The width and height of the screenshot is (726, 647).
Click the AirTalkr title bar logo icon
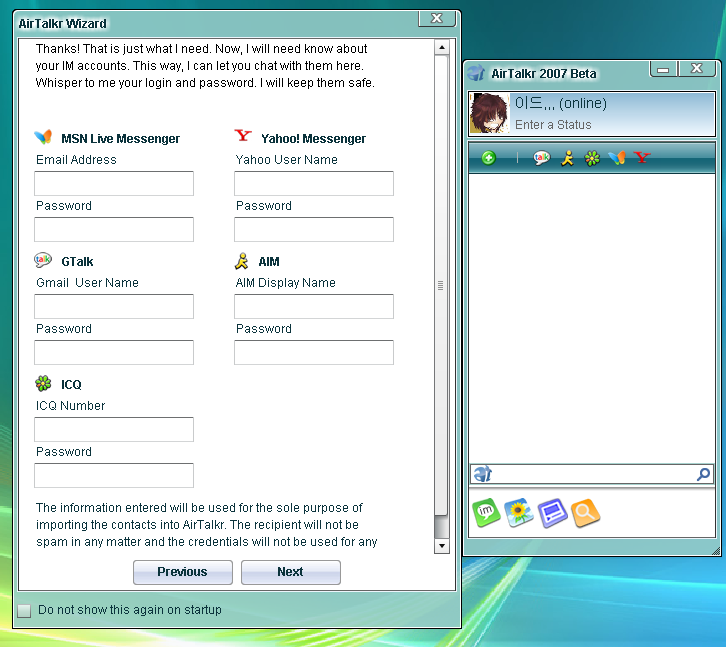[476, 73]
